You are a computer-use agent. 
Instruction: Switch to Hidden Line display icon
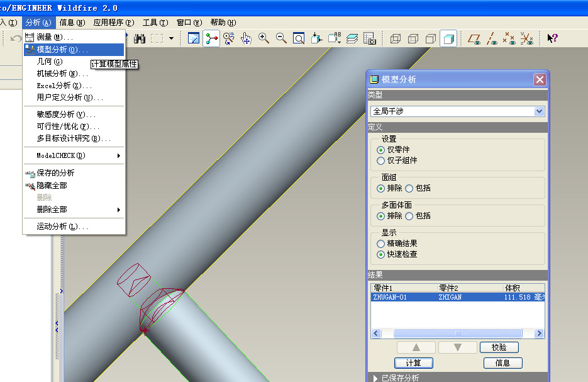(x=413, y=38)
